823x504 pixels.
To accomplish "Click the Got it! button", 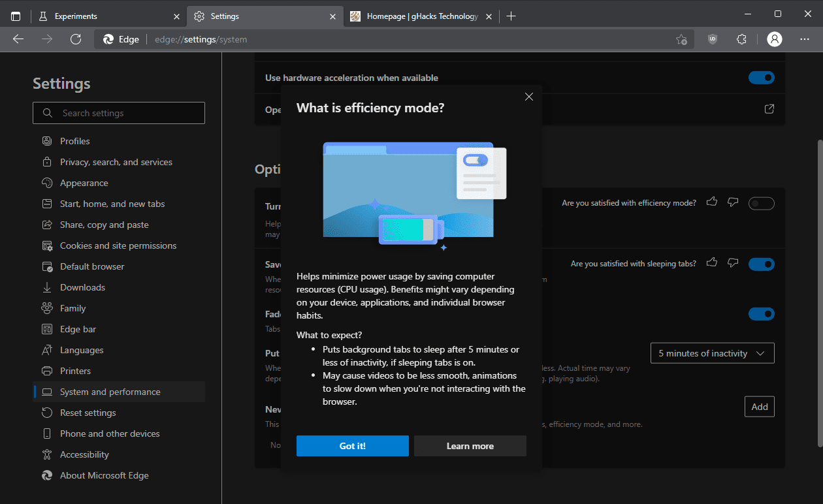I will coord(352,445).
